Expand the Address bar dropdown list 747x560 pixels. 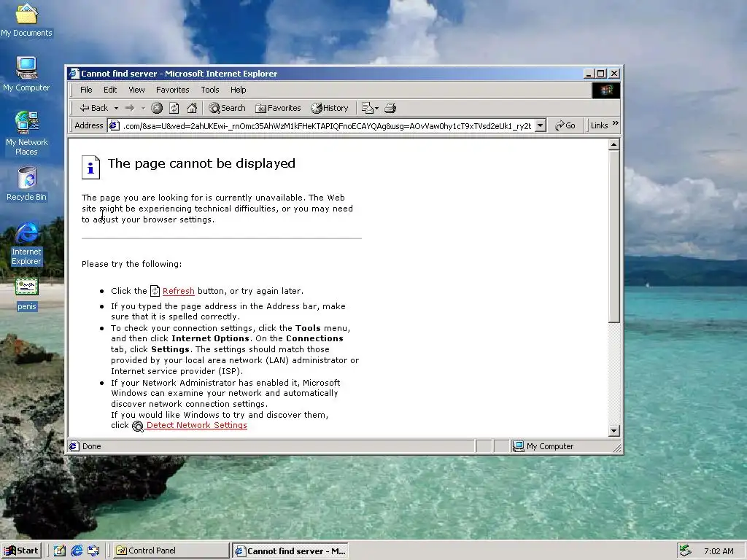pos(541,125)
